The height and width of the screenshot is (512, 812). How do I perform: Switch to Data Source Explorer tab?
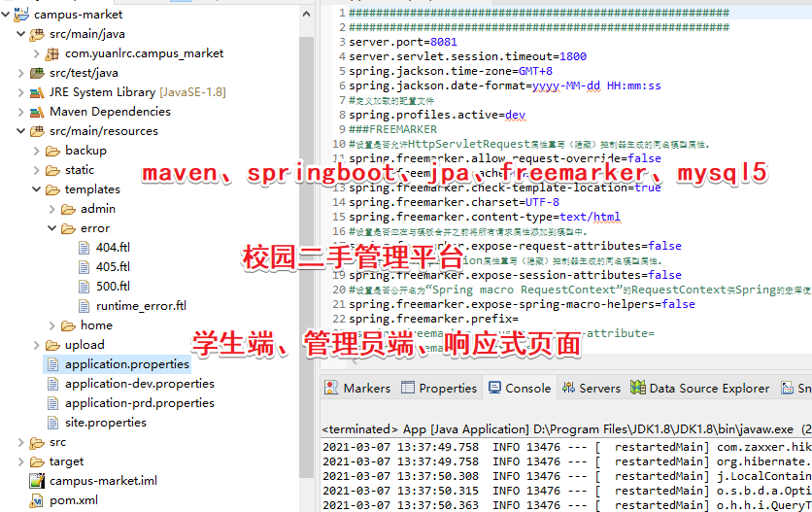[699, 389]
